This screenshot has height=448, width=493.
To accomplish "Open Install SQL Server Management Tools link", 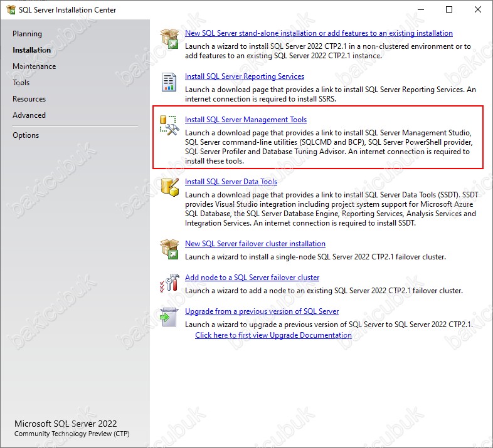I will [x=246, y=120].
